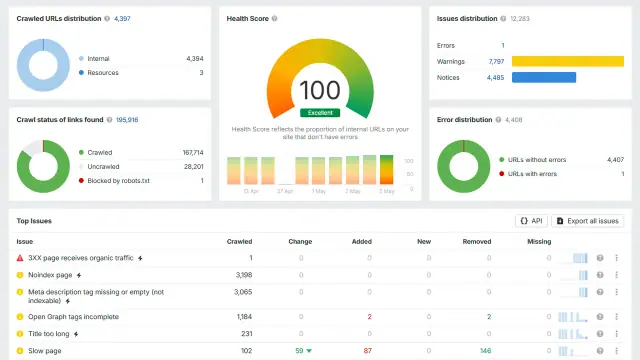This screenshot has height=360, width=640.
Task: Click Noindex page crawled count 3,198
Action: coord(244,275)
